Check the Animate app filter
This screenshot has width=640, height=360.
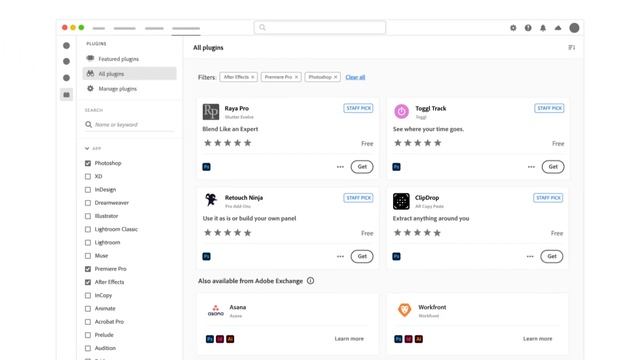pyautogui.click(x=88, y=309)
